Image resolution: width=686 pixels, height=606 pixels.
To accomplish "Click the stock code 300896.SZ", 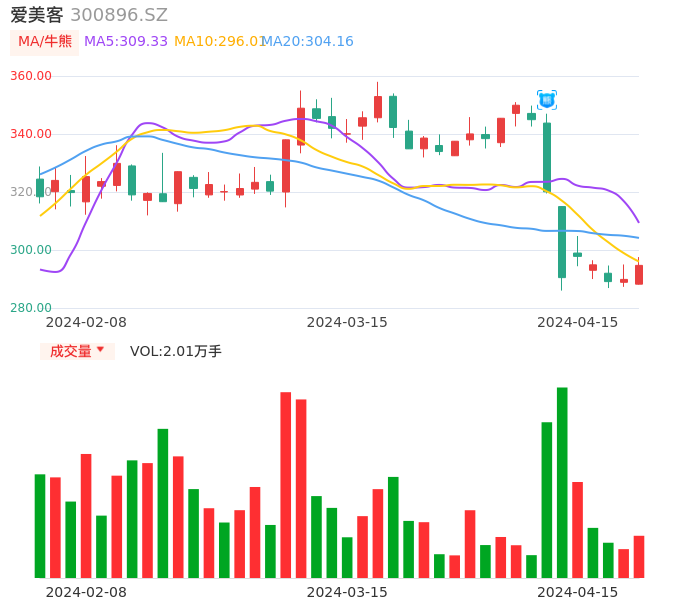I will click(119, 15).
